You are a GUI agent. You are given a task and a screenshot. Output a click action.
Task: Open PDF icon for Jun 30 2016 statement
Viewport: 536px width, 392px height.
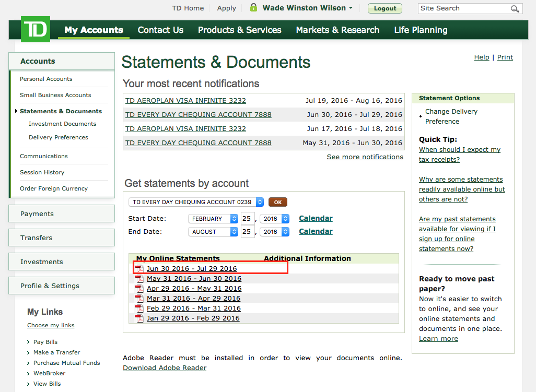pyautogui.click(x=139, y=269)
